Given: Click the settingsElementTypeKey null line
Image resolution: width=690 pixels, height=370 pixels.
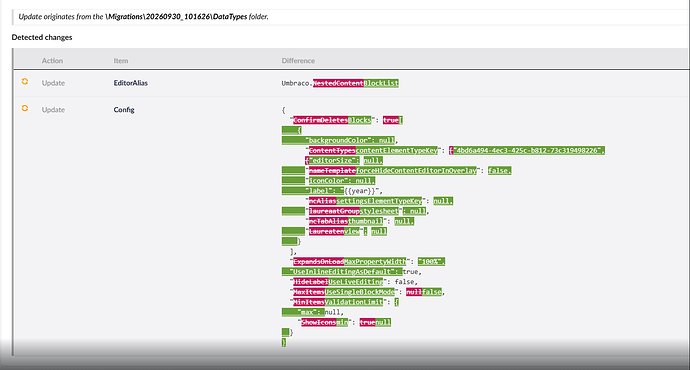Looking at the screenshot, I should pyautogui.click(x=379, y=201).
